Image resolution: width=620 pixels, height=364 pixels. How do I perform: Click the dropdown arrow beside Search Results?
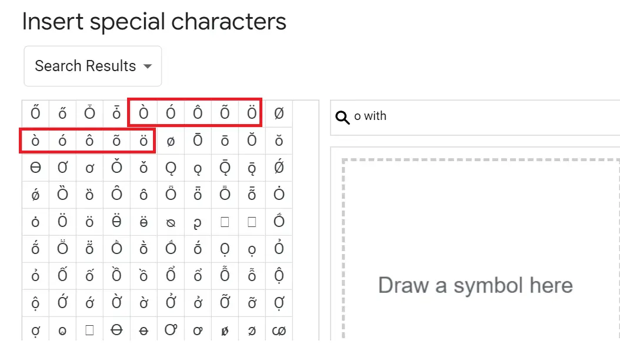[x=148, y=66]
